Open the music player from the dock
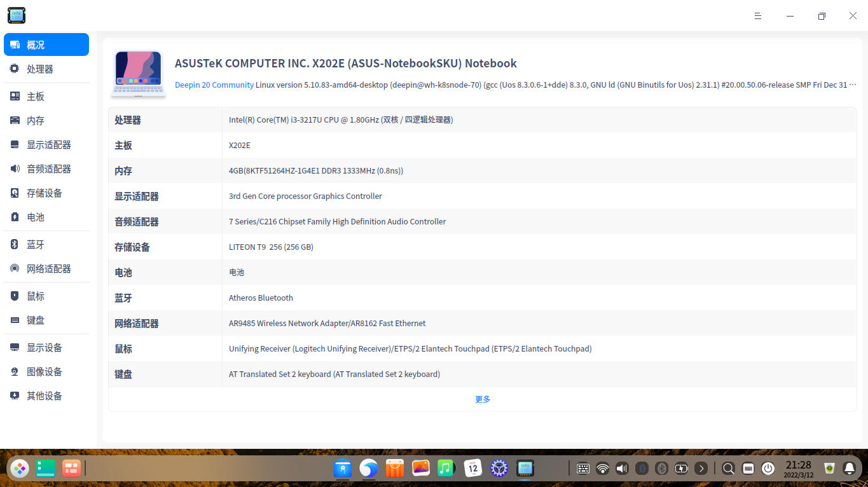The width and height of the screenshot is (868, 487). point(446,469)
